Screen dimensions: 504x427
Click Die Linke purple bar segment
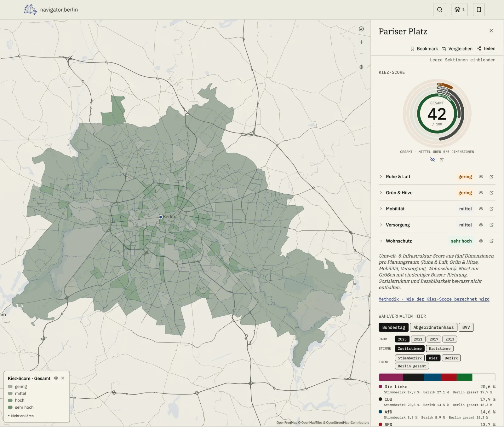point(391,377)
